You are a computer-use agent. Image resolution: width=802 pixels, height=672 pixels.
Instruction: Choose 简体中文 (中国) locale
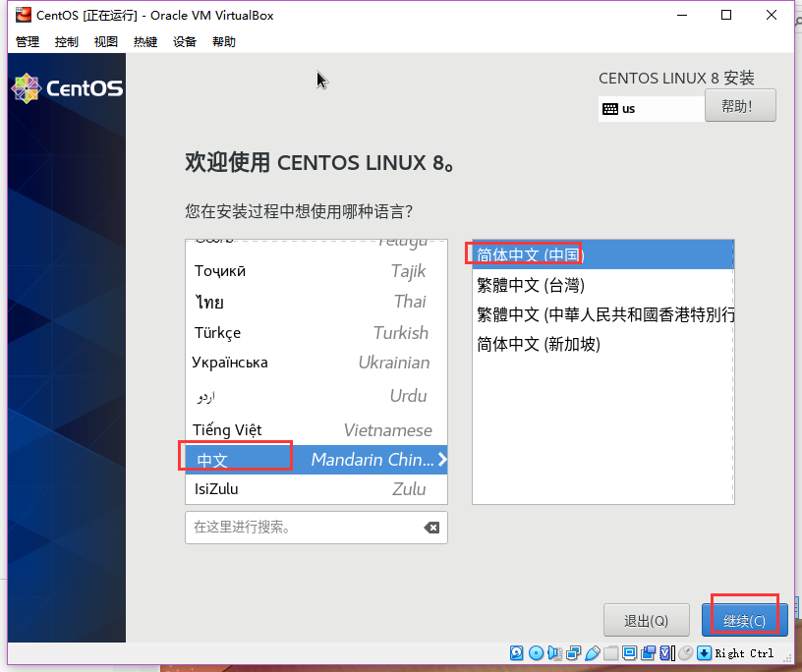point(603,254)
